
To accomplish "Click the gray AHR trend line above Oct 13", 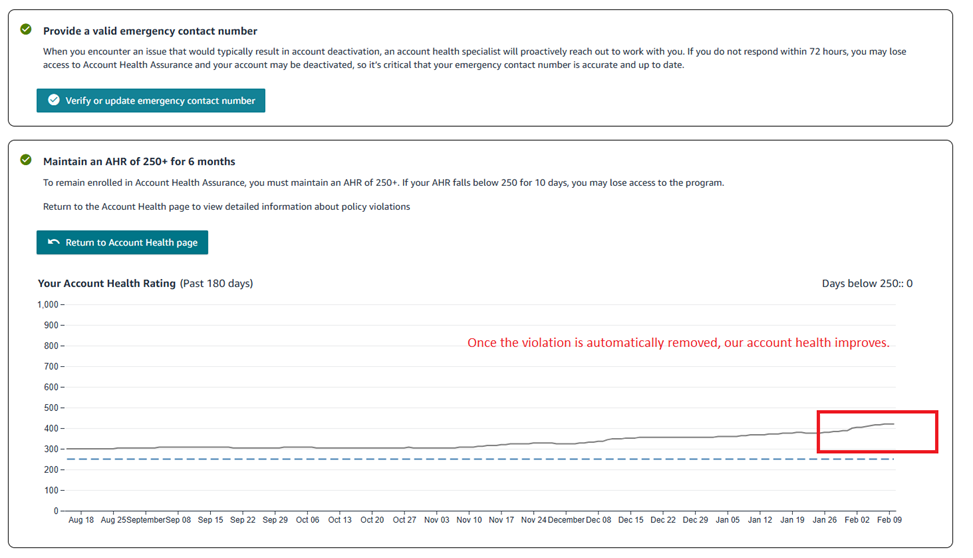I will (339, 448).
